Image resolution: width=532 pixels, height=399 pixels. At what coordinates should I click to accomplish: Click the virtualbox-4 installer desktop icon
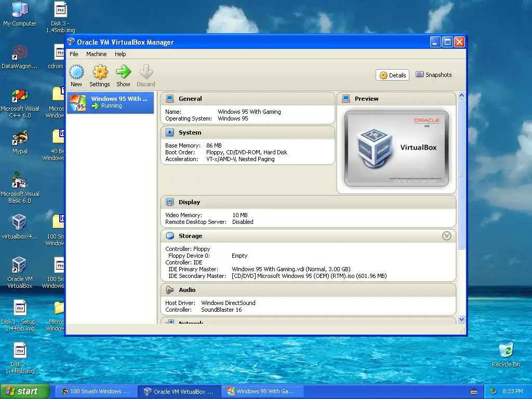[x=19, y=227]
